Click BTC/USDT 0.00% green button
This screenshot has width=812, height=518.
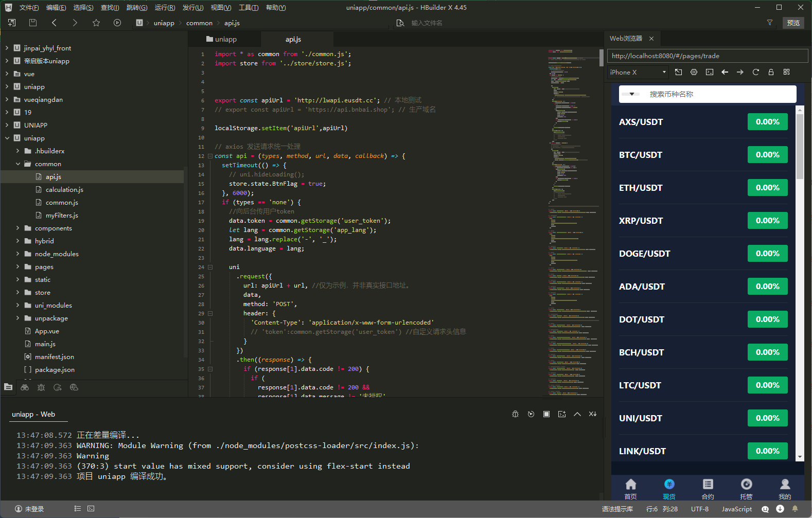pos(767,155)
